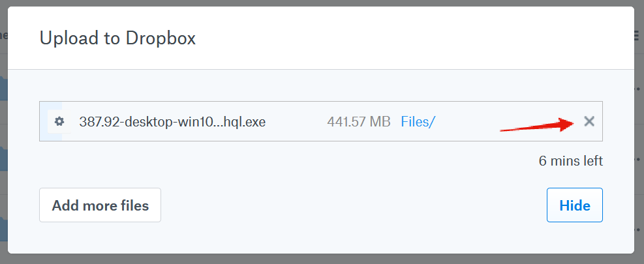This screenshot has width=644, height=264.
Task: Open the topmost row's ellipsis menu
Action: [x=639, y=89]
